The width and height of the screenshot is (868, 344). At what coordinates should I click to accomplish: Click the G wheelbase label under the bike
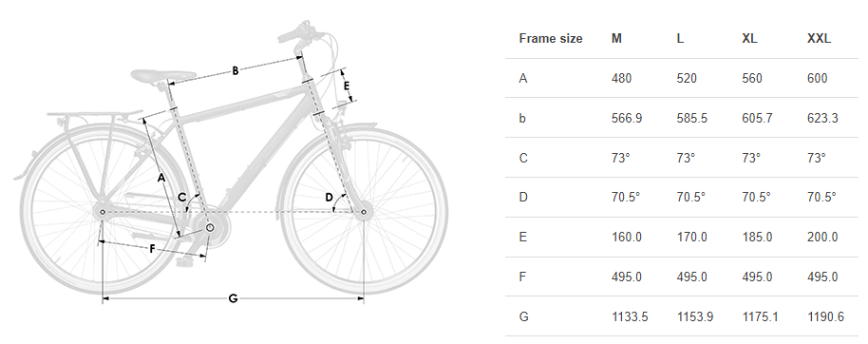tap(233, 298)
